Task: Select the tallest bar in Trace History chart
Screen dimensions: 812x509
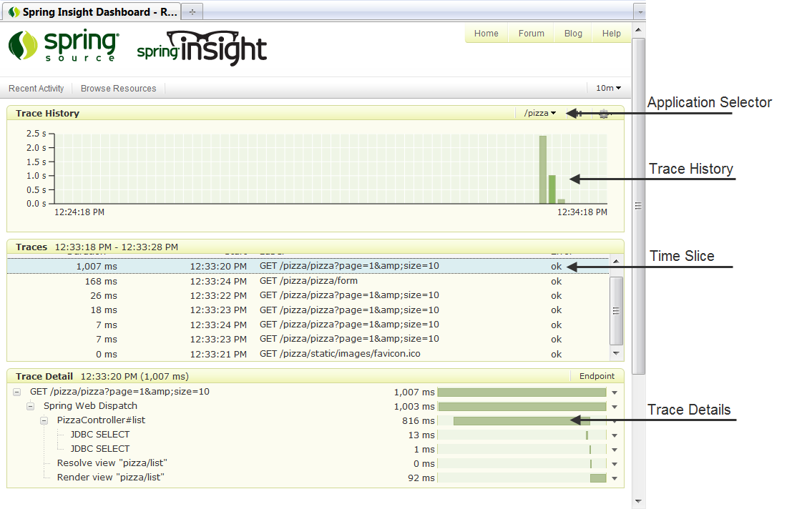Action: click(543, 169)
